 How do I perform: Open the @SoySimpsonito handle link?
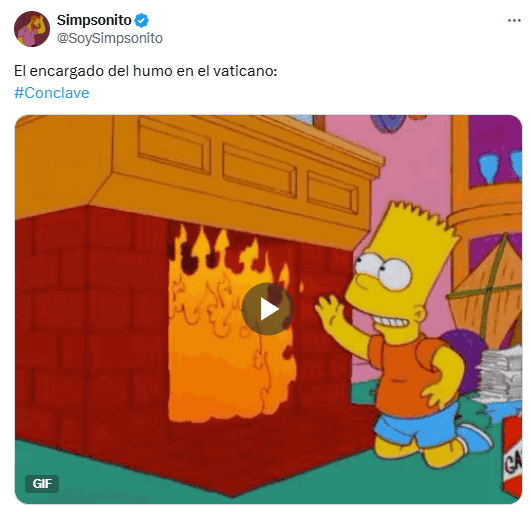[110, 38]
